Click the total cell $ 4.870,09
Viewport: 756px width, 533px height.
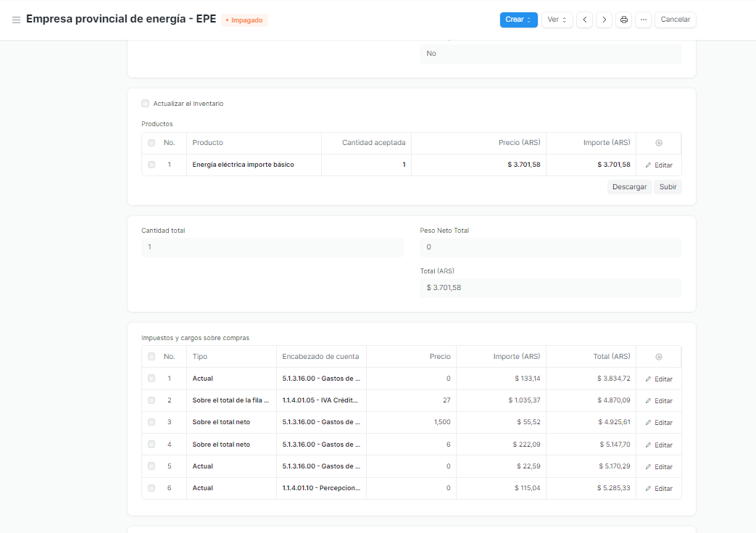591,400
